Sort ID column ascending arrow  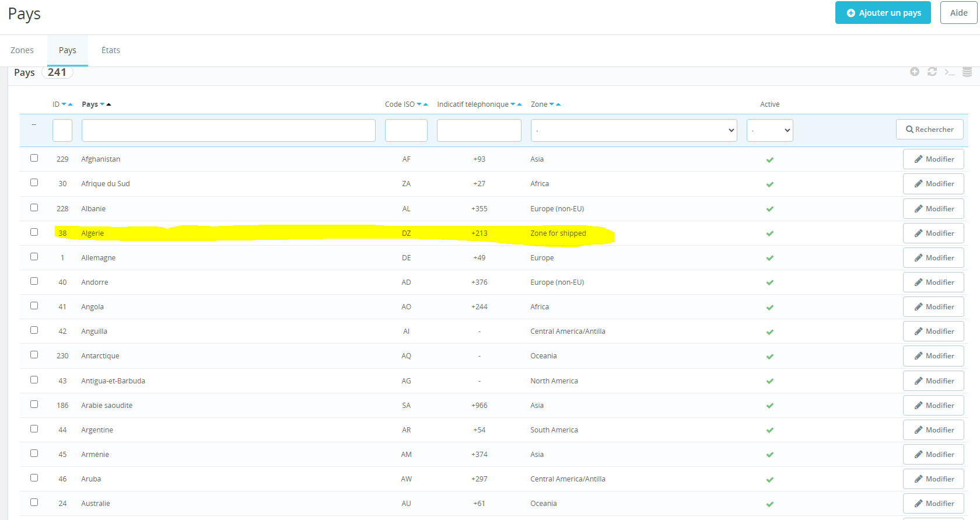71,104
